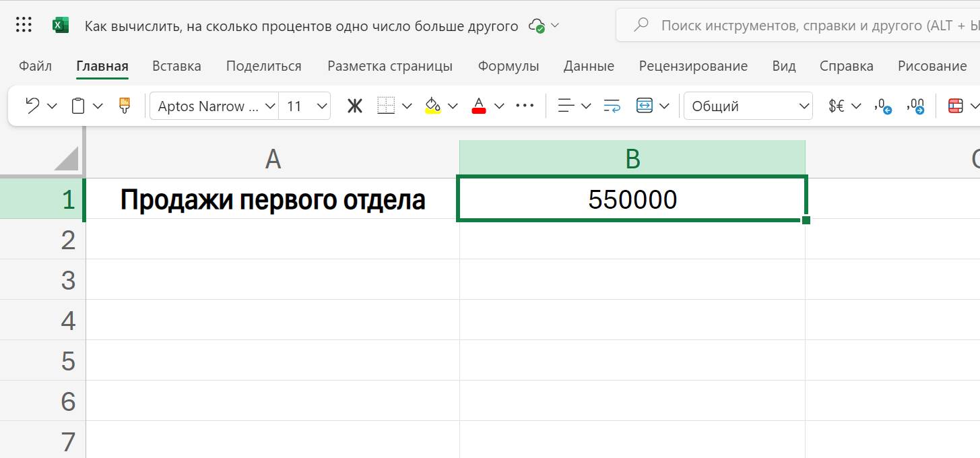Screen dimensions: 980x458
Task: Open the font size dropdown
Action: (321, 106)
